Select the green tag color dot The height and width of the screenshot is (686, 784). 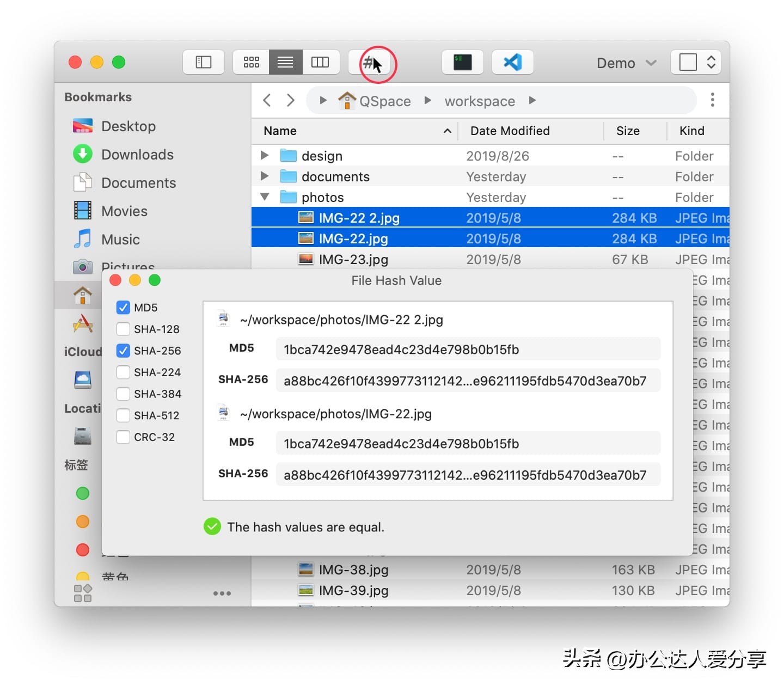pos(83,493)
